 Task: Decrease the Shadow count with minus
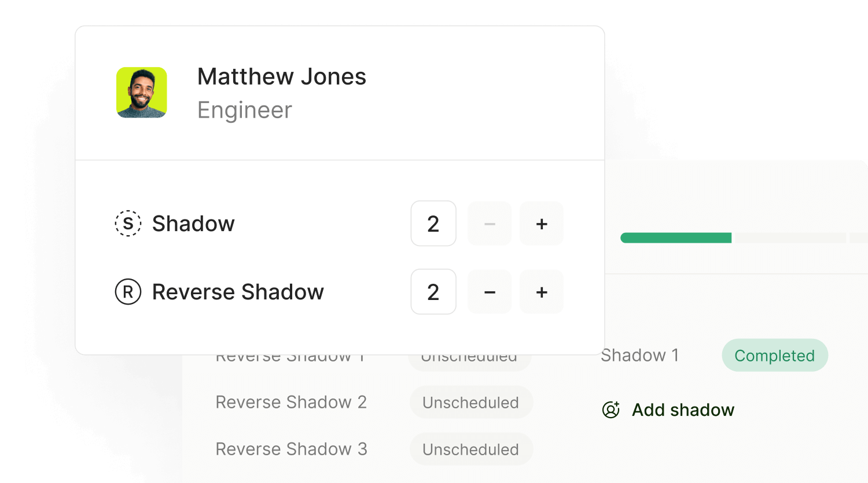click(490, 224)
